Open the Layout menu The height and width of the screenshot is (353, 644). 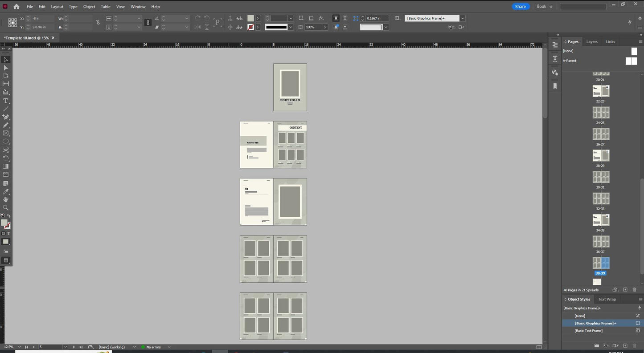[x=57, y=7]
